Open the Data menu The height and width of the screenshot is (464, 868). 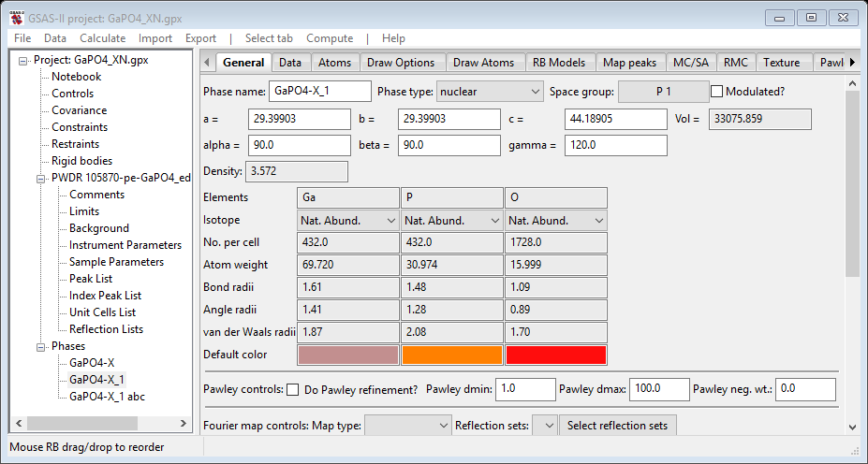click(55, 38)
